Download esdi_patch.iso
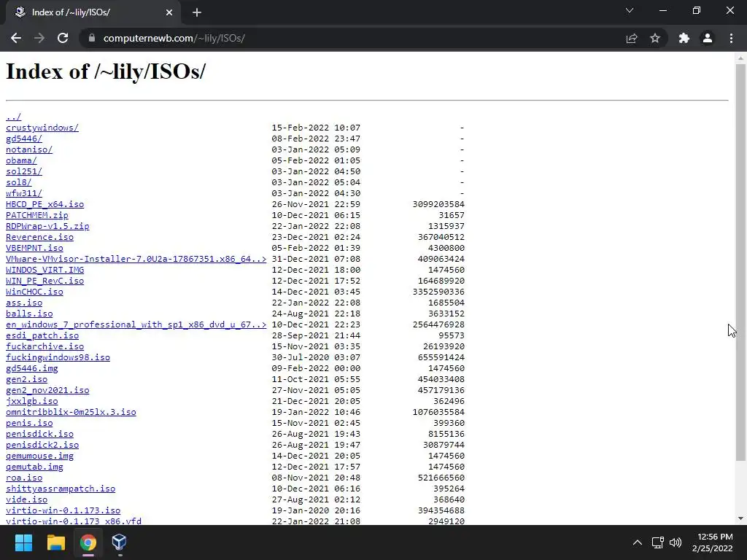Viewport: 747px width, 560px height. point(42,335)
